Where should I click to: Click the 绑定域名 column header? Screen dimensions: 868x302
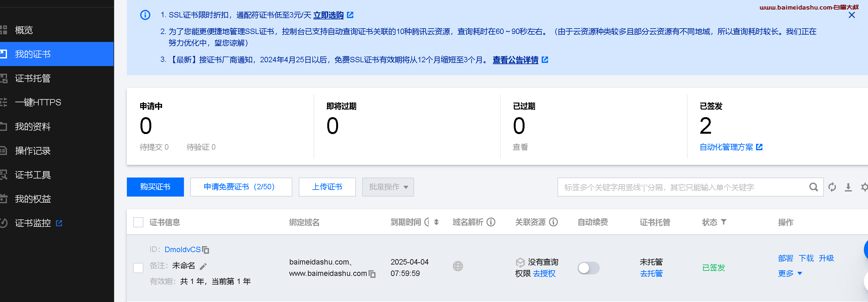[x=304, y=222]
